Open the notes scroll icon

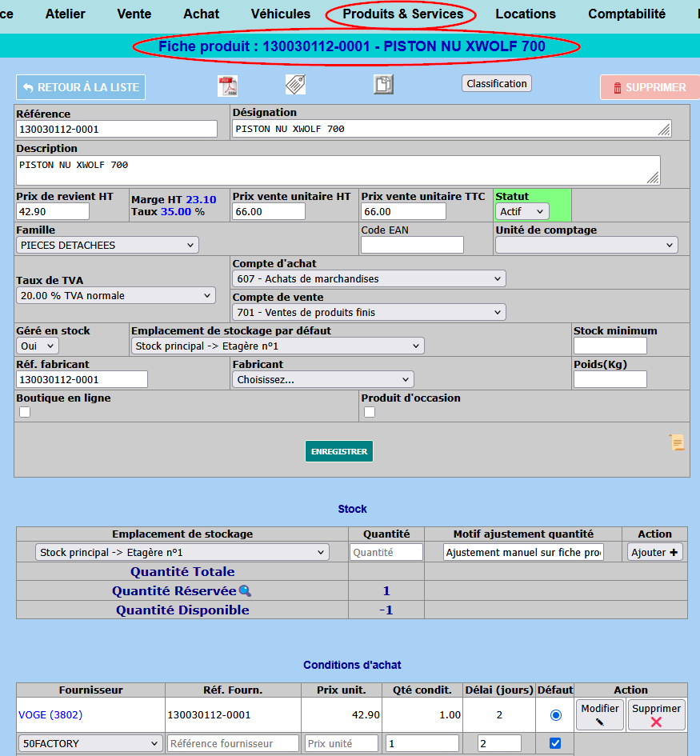click(676, 442)
